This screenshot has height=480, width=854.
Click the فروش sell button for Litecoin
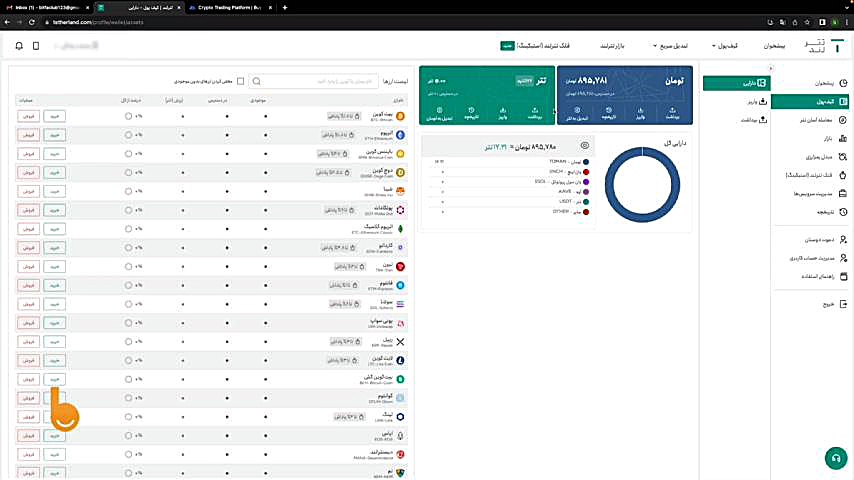coord(28,360)
